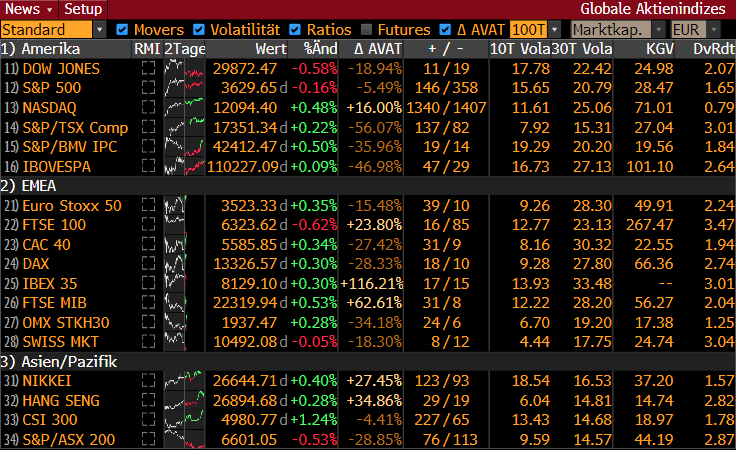Open the CSI 300 sparkline chart
This screenshot has width=736, height=450.
point(184,420)
